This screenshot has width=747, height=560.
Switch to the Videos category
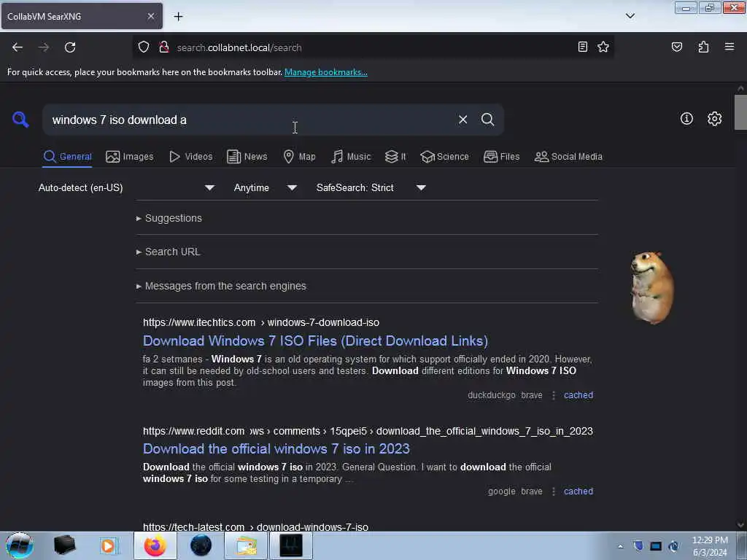point(191,157)
